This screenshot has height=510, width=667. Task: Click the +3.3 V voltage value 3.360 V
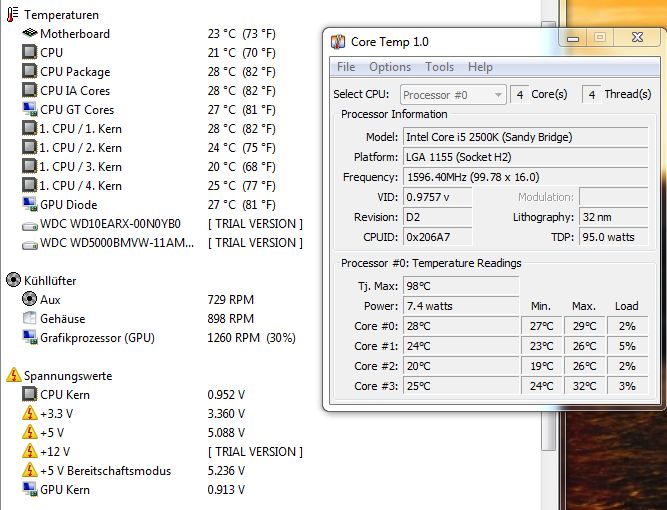coord(226,414)
